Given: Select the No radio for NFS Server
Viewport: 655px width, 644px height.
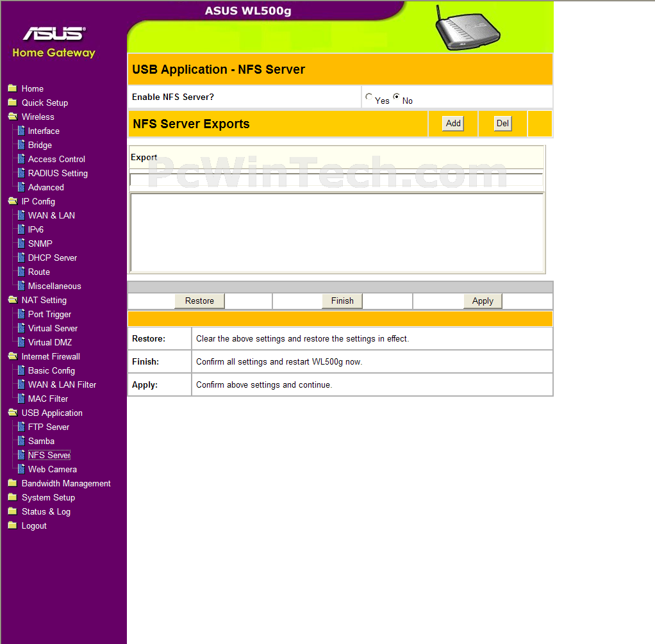Looking at the screenshot, I should point(397,97).
